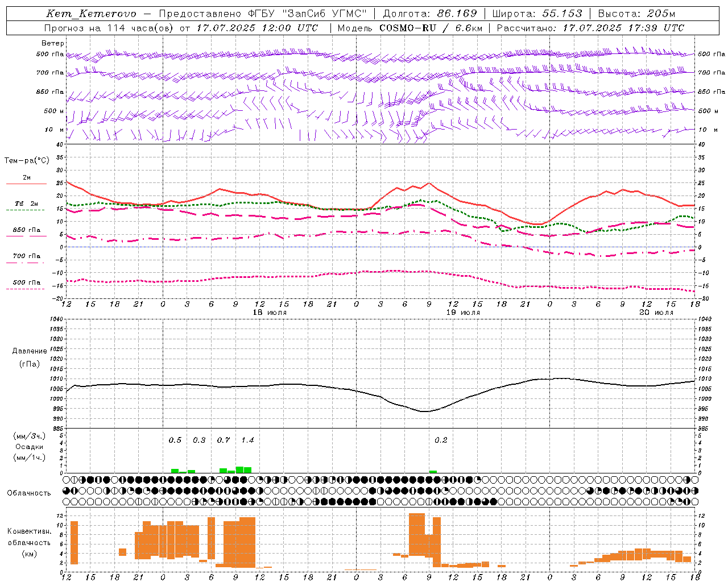The width and height of the screenshot is (728, 582).
Task: Click the '0.5' precipitation amount value
Action: pos(175,440)
